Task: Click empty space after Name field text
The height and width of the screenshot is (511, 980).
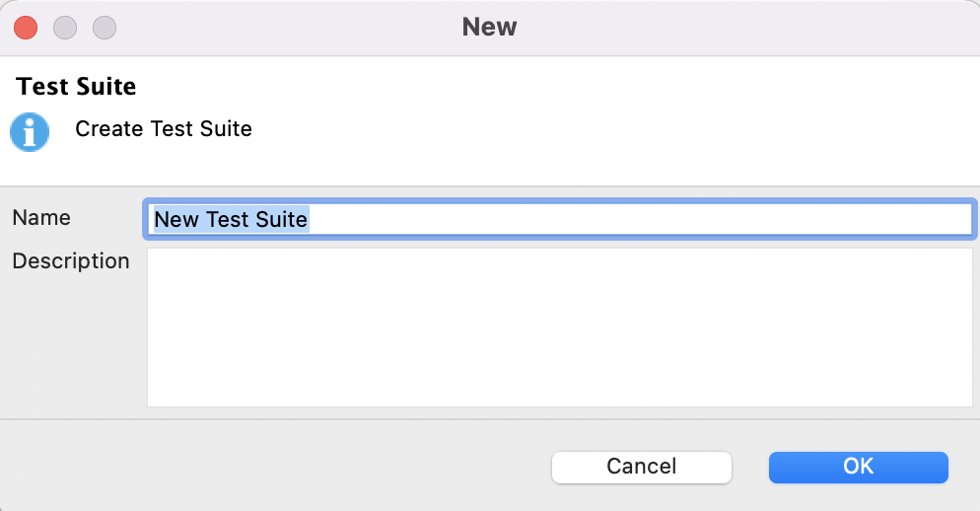Action: pos(641,219)
